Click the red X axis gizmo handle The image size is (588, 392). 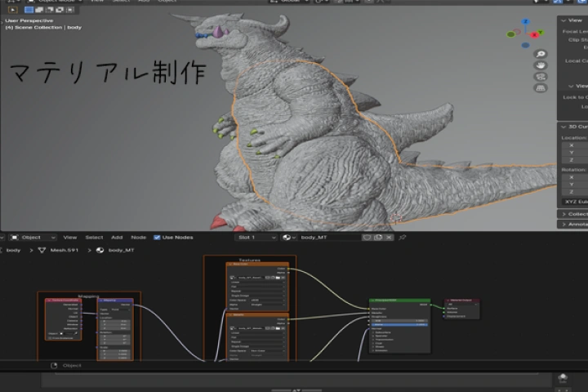tap(535, 35)
